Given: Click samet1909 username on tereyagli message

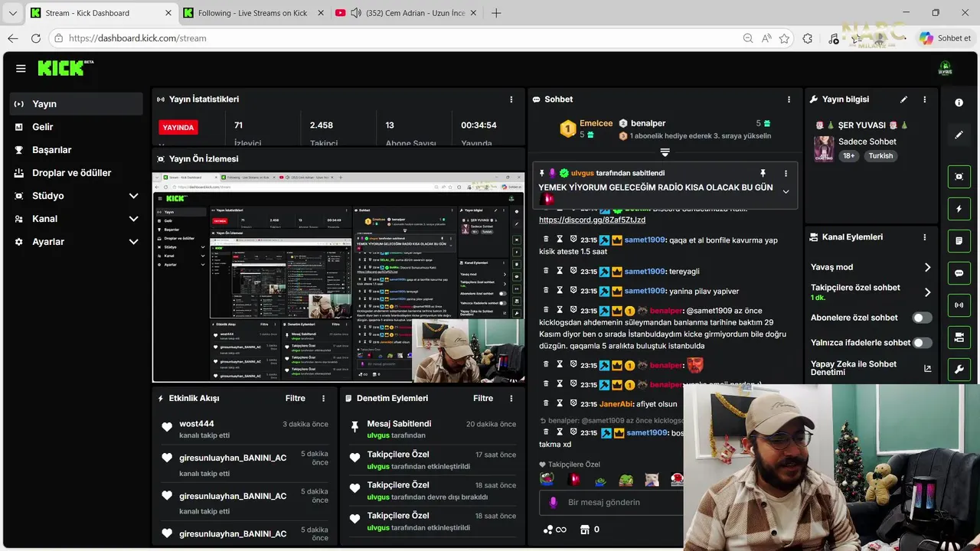Looking at the screenshot, I should (645, 271).
